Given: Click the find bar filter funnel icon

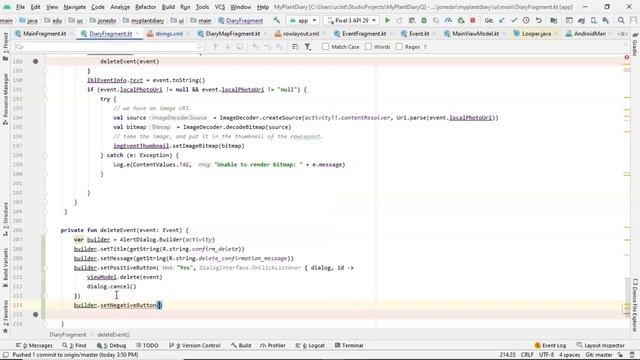Looking at the screenshot, I should (308, 47).
